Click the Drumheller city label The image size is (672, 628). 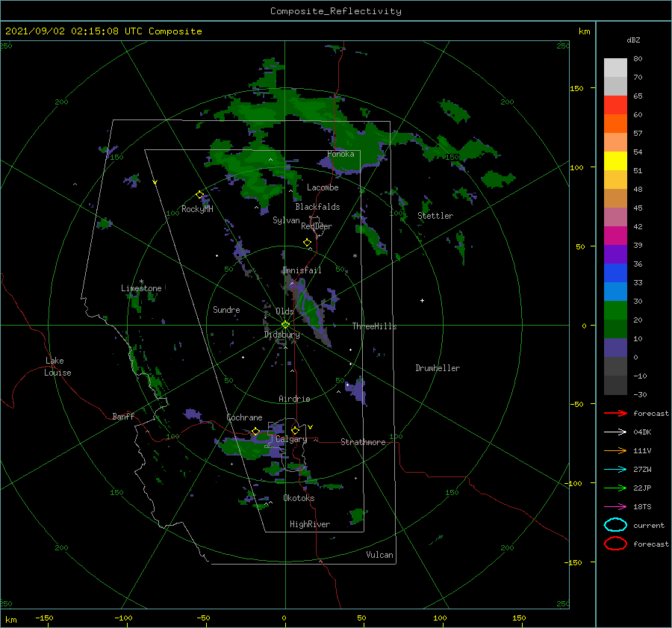[438, 368]
